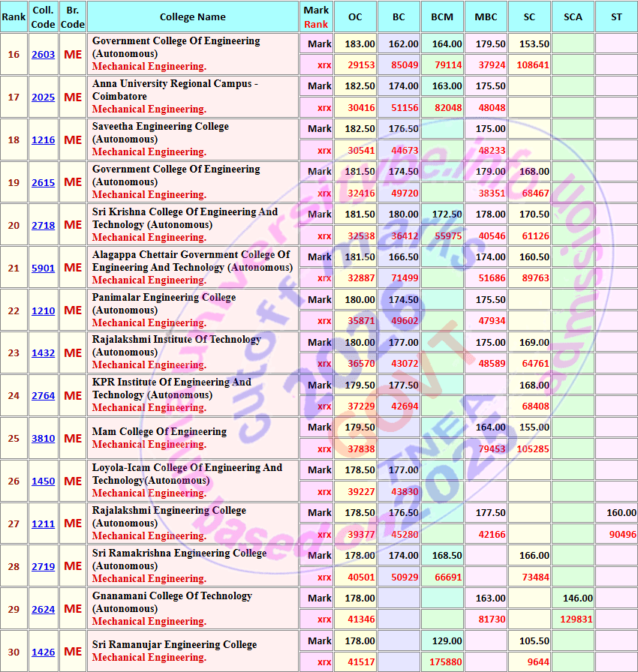Click BCM rank 66691 cell

(443, 577)
